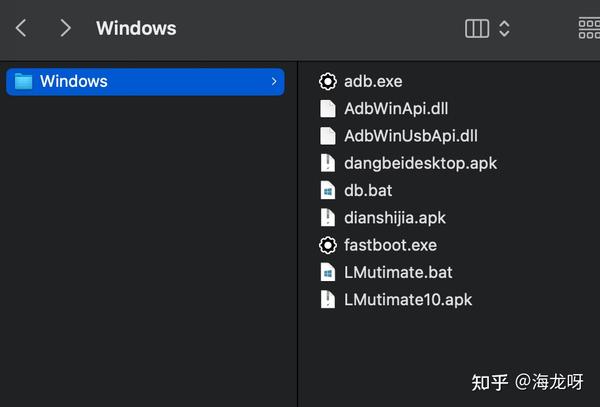This screenshot has height=407, width=600.
Task: Click the adb.exe gear icon
Action: [327, 81]
